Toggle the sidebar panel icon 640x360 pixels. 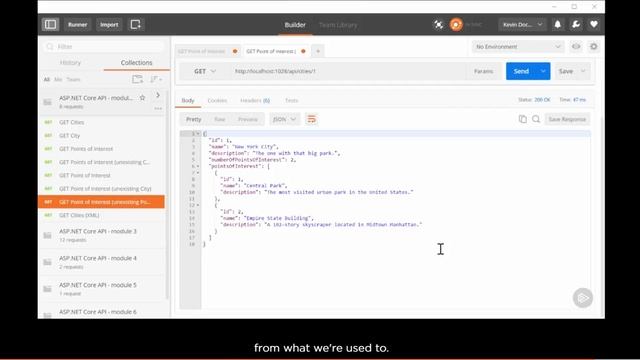[x=51, y=24]
